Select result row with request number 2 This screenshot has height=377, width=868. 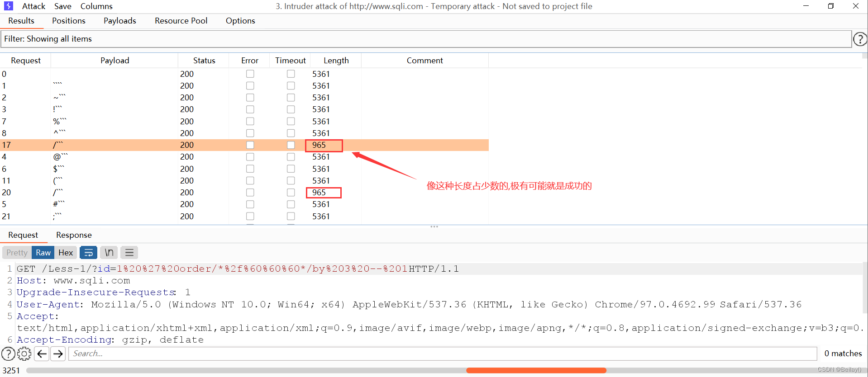click(244, 98)
